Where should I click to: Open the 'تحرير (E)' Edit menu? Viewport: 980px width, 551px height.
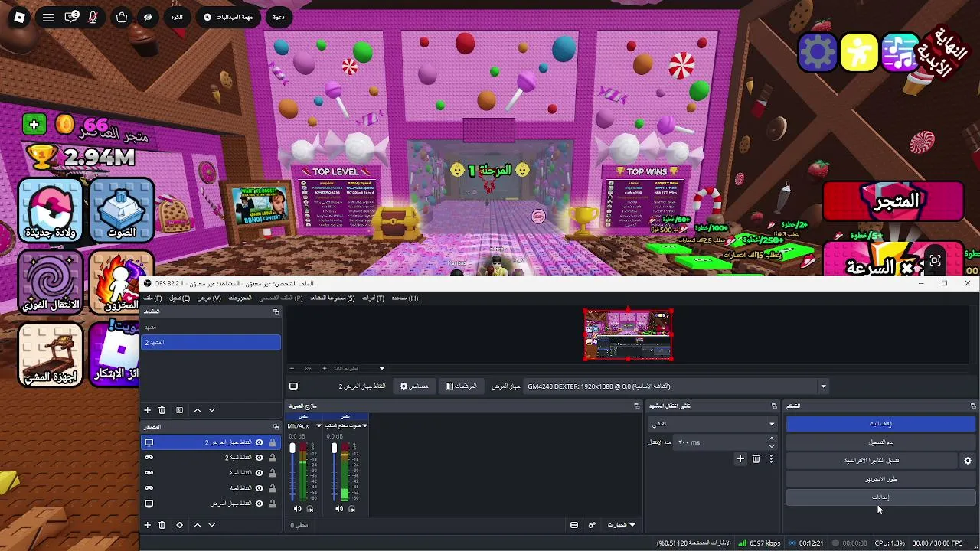[179, 298]
